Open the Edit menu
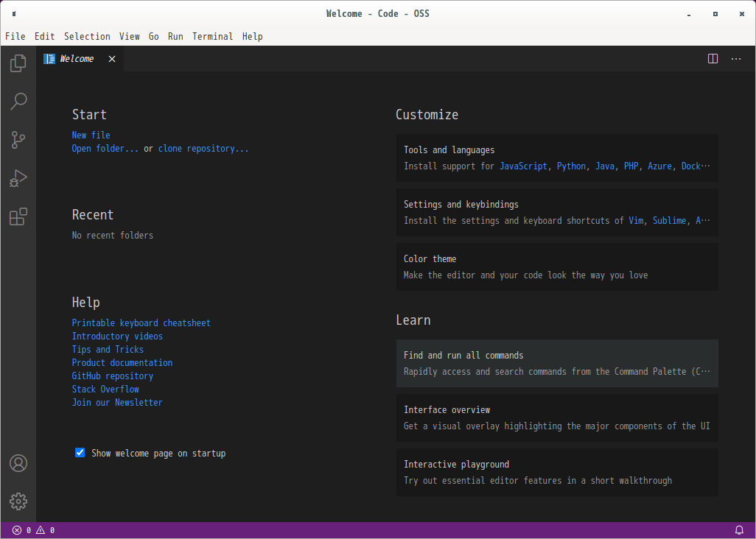The width and height of the screenshot is (756, 539). pyautogui.click(x=45, y=37)
